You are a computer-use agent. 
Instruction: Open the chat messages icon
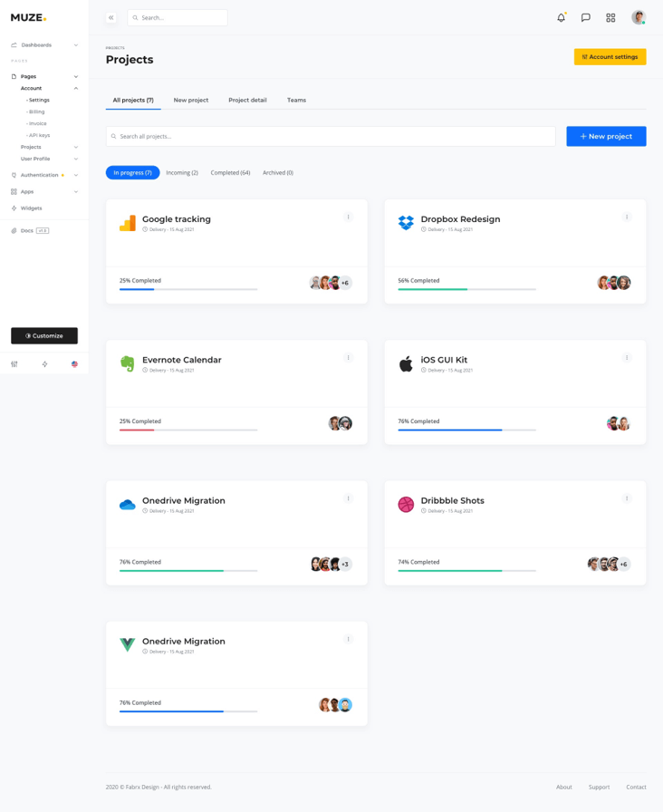click(x=586, y=17)
